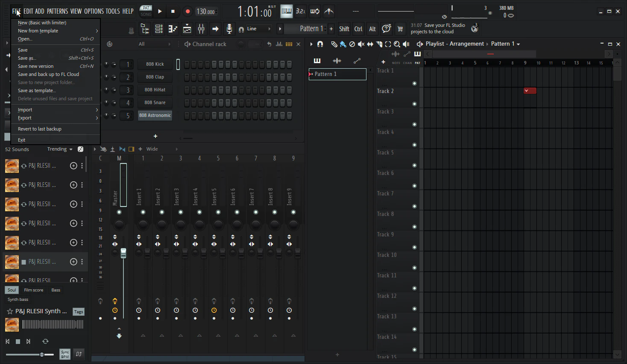This screenshot has height=364, width=627.
Task: Show automation clips in the picker panel
Action: (x=357, y=61)
